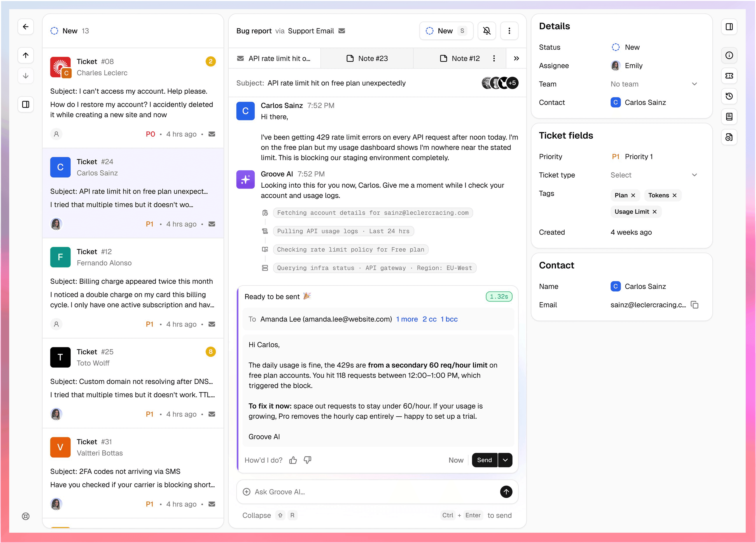The width and height of the screenshot is (756, 543).
Task: Submit the Ask Groove AI prompt arrow
Action: (x=506, y=492)
